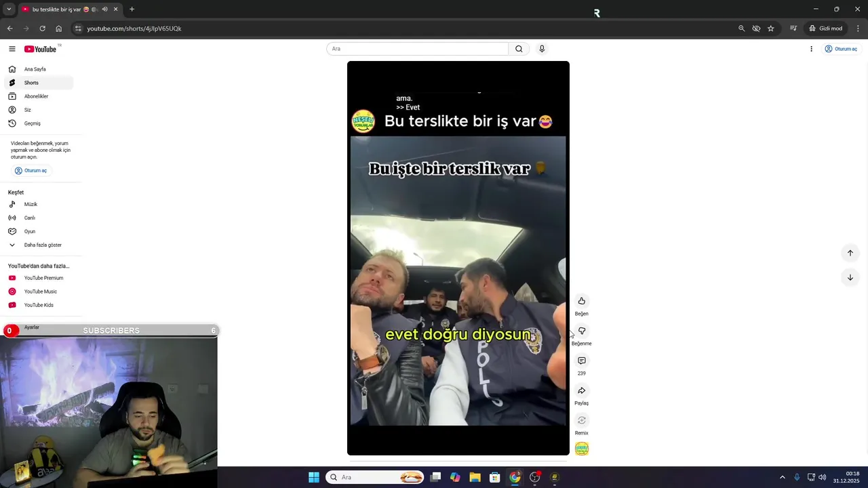Open browser home page
The width and height of the screenshot is (868, 488).
[58, 28]
